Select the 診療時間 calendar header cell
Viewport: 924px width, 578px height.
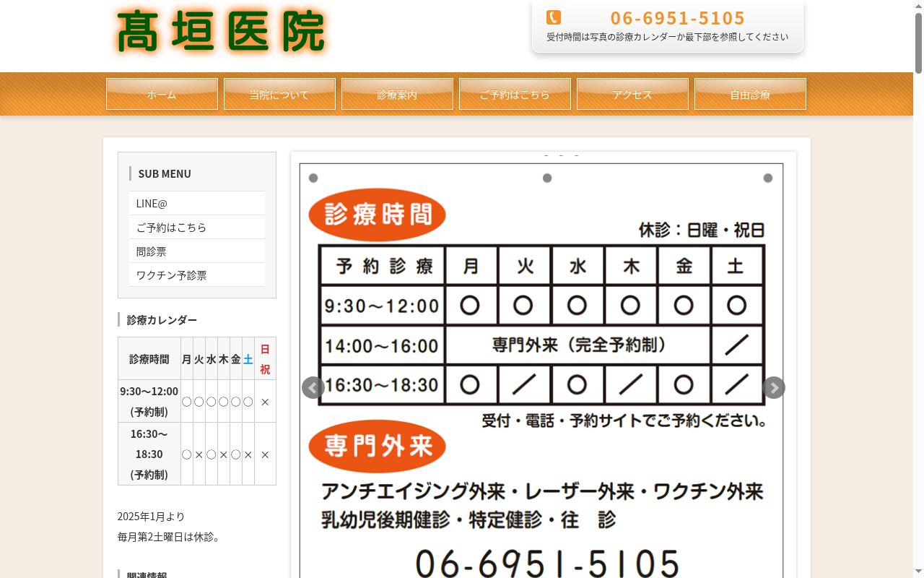tap(149, 358)
